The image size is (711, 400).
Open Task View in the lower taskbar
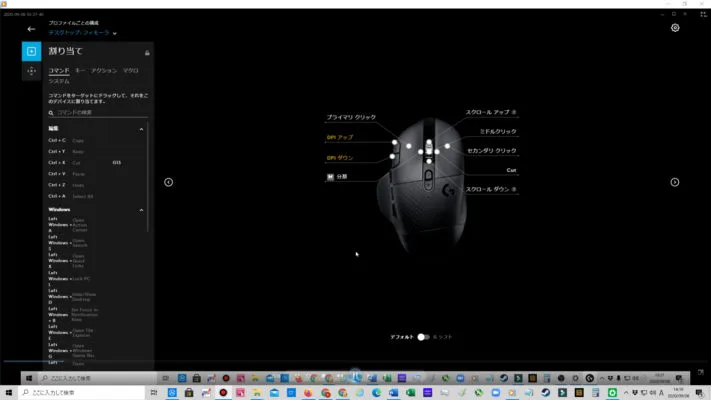(x=154, y=393)
